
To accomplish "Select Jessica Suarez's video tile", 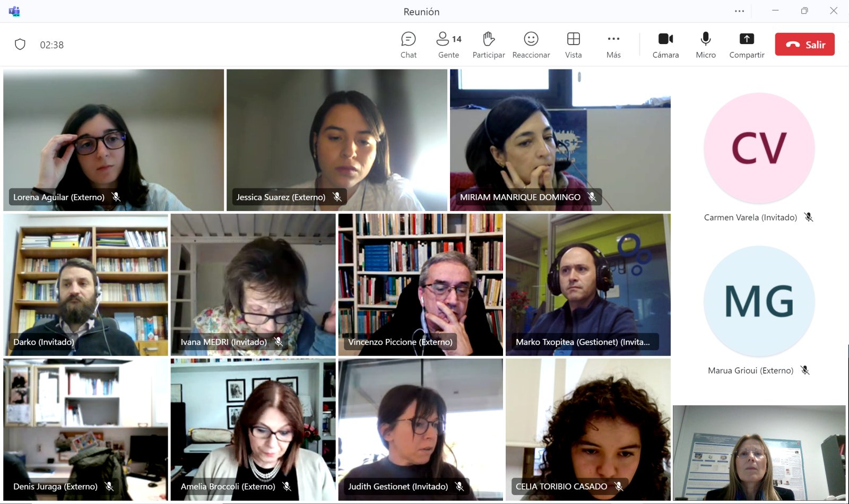I will click(x=337, y=140).
